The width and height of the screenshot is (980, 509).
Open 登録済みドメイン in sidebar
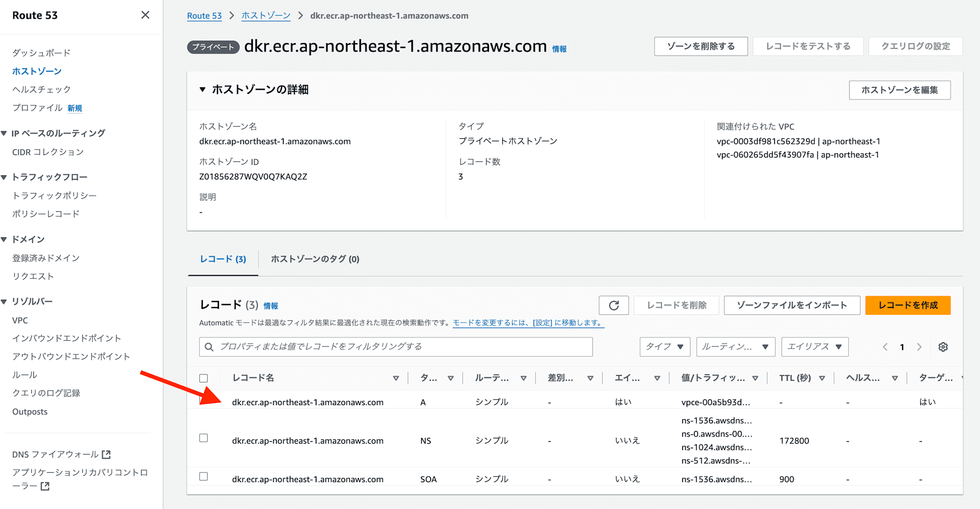[46, 258]
